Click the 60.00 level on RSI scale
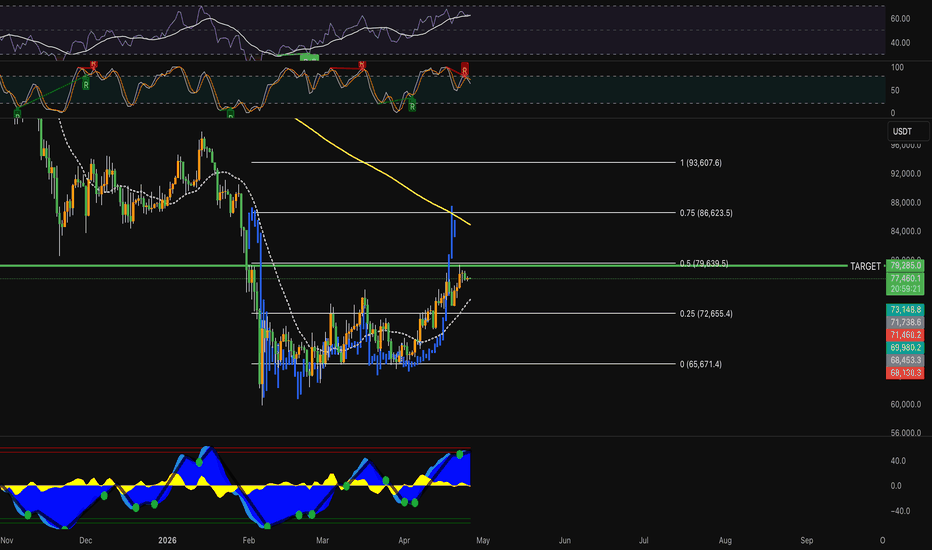 pos(900,19)
